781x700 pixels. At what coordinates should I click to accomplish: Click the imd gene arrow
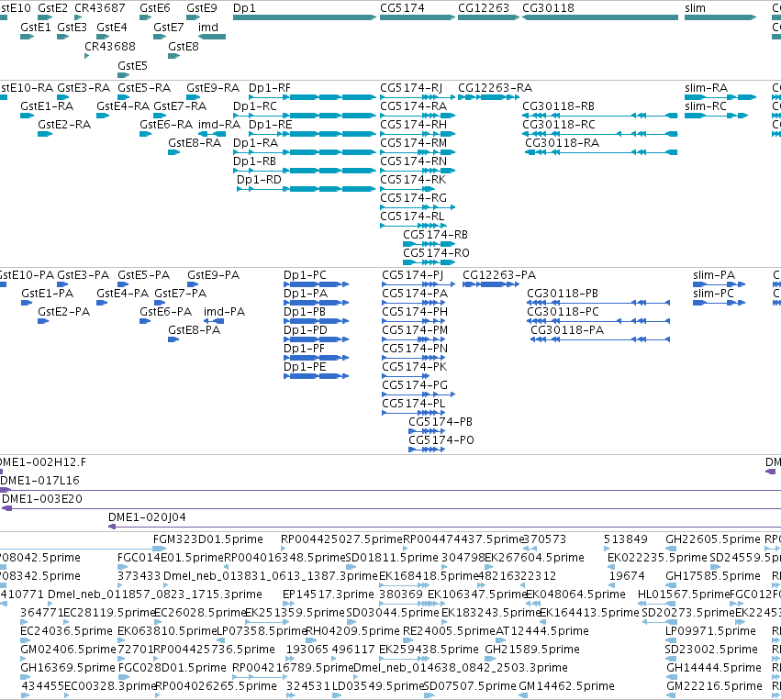pyautogui.click(x=212, y=37)
